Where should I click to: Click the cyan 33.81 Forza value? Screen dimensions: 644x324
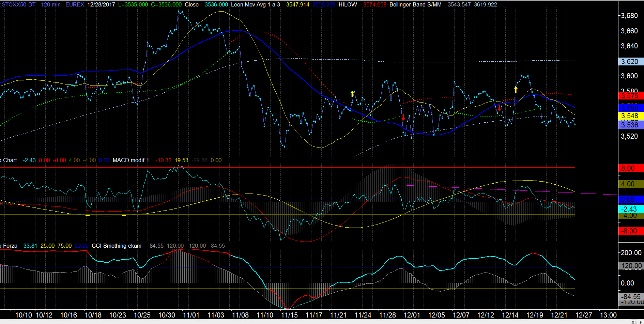coord(30,246)
